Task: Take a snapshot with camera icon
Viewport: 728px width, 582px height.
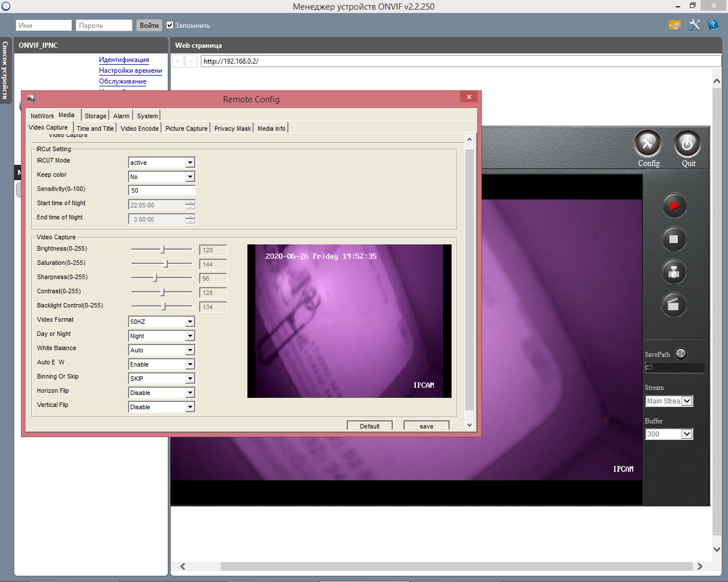Action: pyautogui.click(x=674, y=272)
